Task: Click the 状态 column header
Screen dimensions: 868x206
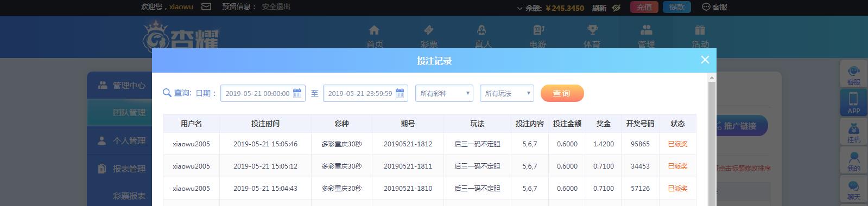Action: pyautogui.click(x=677, y=124)
